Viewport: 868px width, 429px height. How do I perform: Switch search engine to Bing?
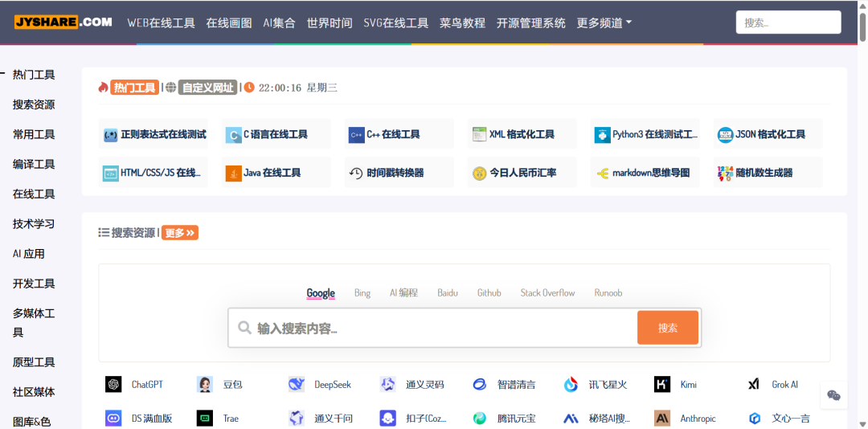tap(362, 293)
